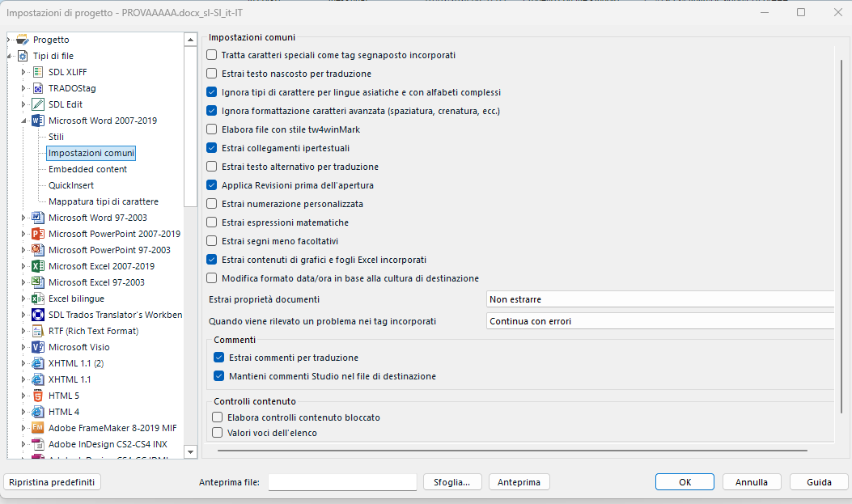Enable Elabora controlli contenuto bloccato

[x=218, y=417]
